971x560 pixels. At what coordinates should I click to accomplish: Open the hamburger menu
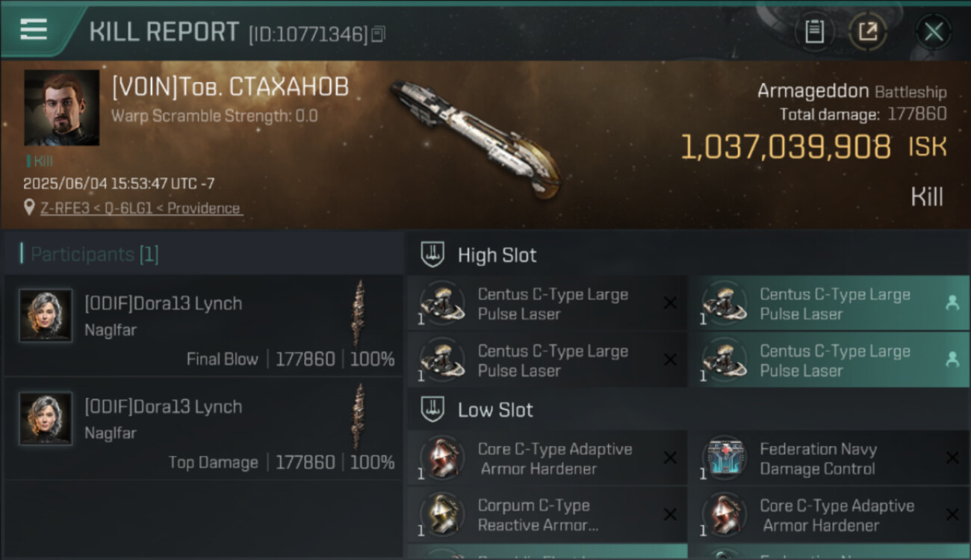point(34,29)
